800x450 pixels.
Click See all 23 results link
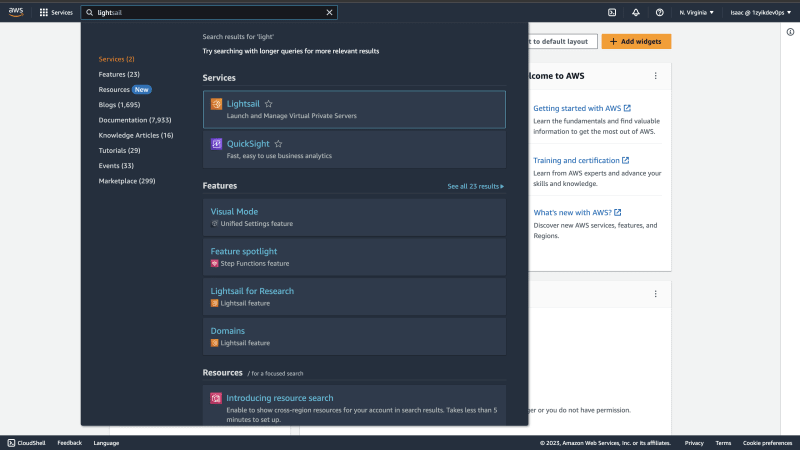pos(476,186)
